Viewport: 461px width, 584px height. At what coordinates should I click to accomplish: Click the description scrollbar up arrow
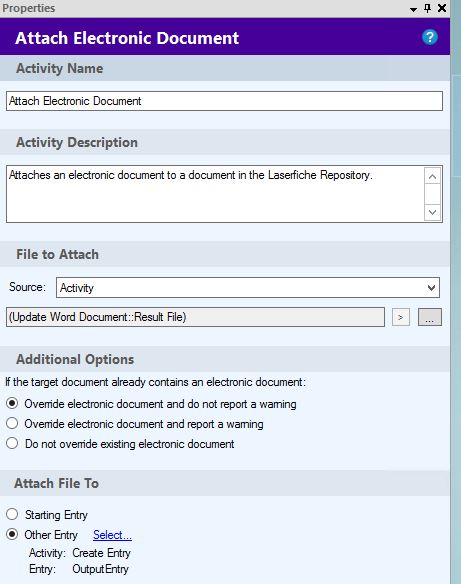click(432, 177)
